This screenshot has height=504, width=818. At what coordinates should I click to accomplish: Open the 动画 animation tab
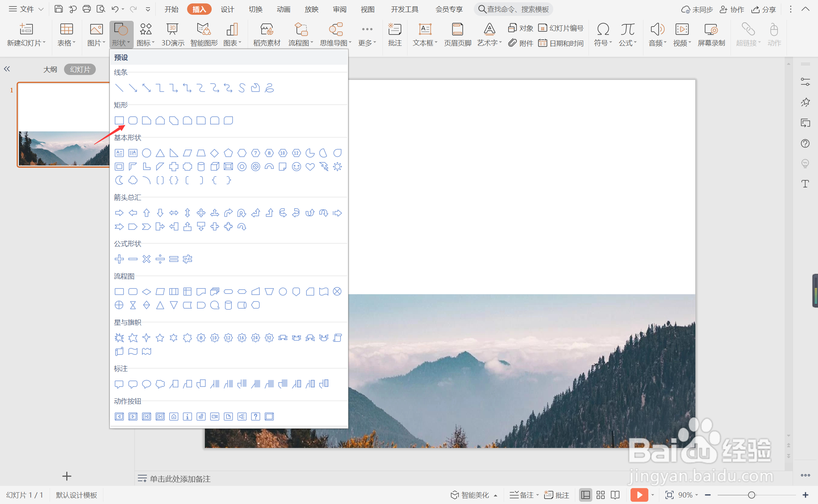click(283, 9)
